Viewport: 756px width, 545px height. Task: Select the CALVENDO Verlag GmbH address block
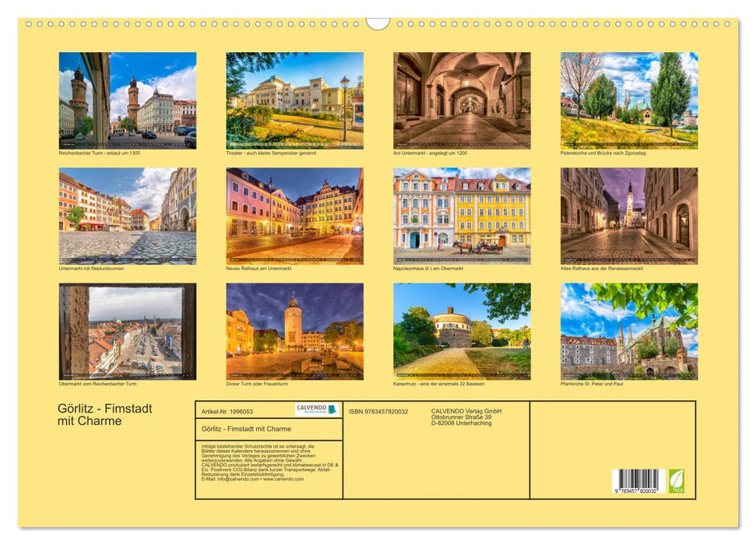coord(465,415)
